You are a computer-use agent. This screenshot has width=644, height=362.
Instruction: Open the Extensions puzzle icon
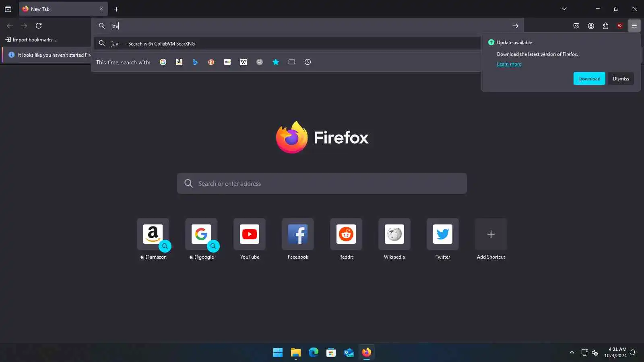[605, 26]
